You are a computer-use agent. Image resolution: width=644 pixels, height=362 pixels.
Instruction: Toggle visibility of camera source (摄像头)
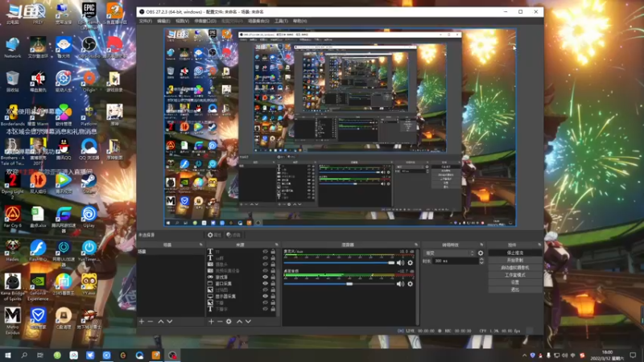266,265
